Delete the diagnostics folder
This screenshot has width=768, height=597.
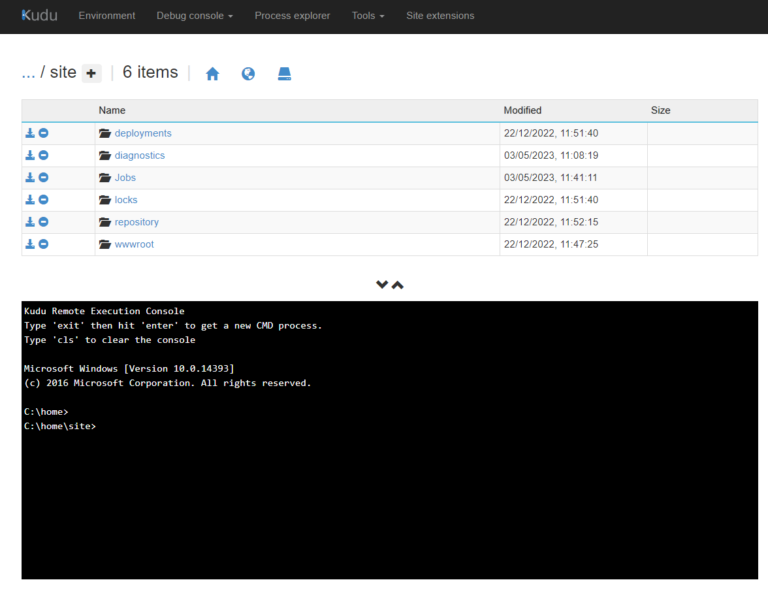pos(44,155)
